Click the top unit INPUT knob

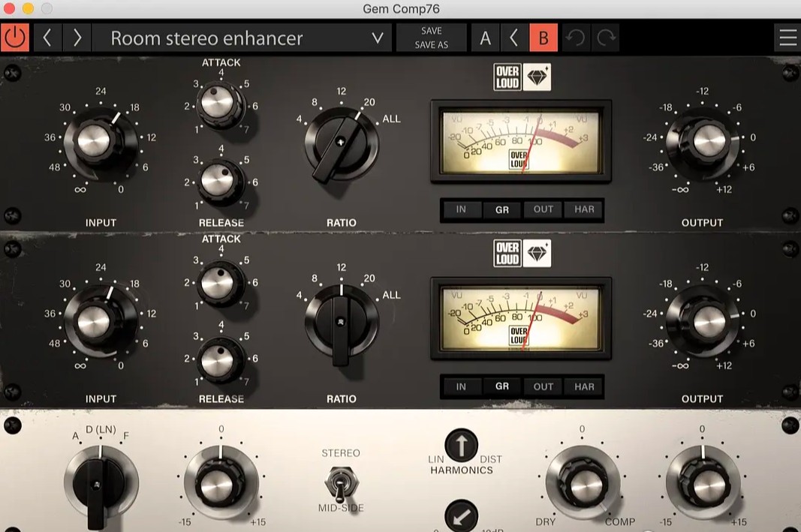pos(95,141)
